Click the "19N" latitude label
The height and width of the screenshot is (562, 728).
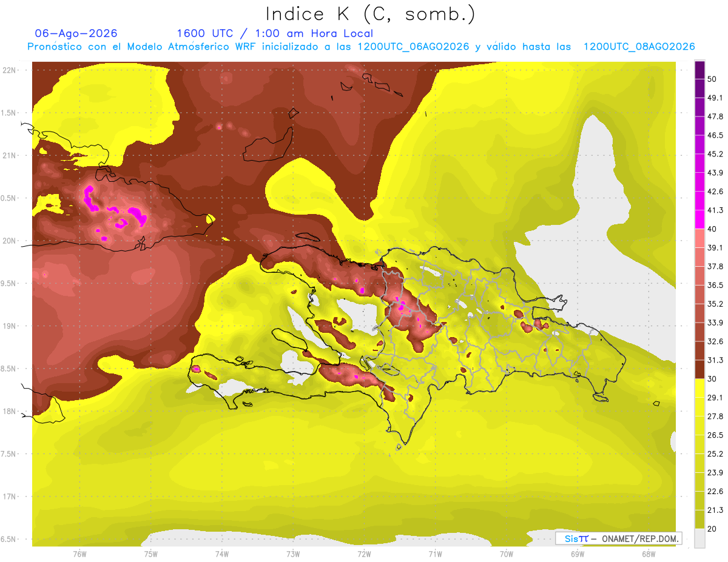tap(10, 326)
